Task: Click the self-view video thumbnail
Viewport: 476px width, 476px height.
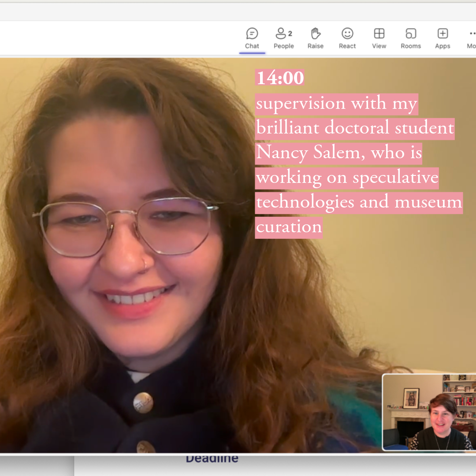Action: [429, 412]
